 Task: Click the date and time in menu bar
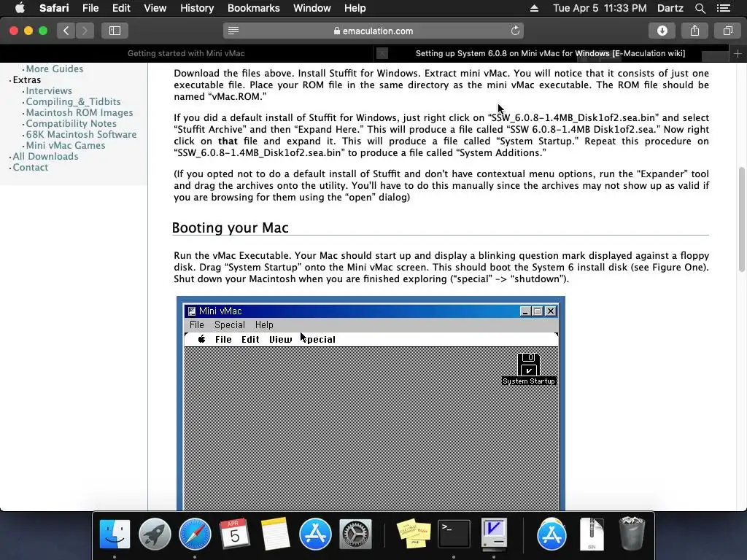(x=600, y=8)
